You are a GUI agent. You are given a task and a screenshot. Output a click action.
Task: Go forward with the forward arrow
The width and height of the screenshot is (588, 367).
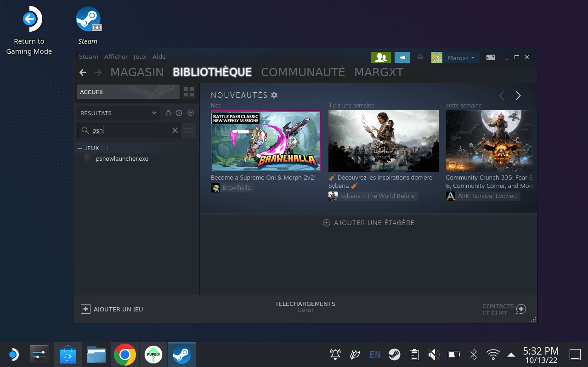coord(98,72)
